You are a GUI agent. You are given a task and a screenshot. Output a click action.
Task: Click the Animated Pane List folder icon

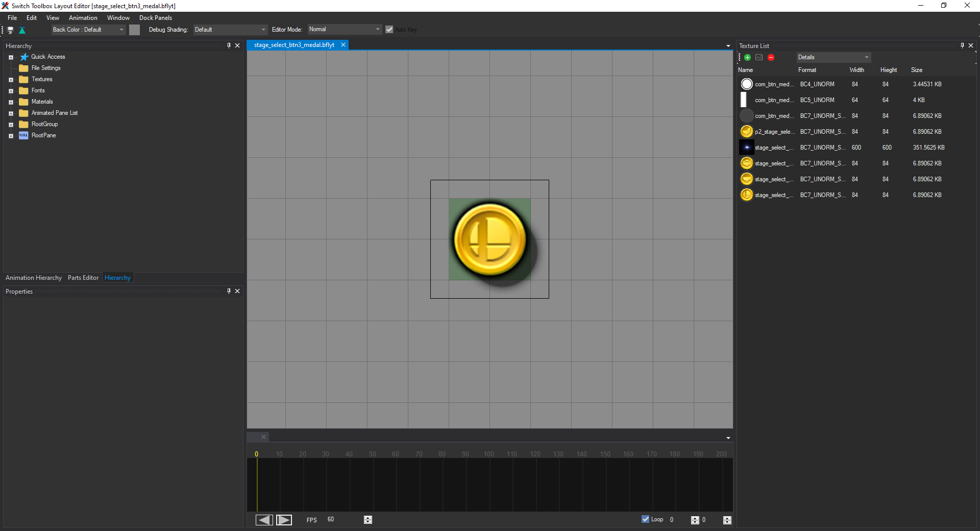pos(23,113)
